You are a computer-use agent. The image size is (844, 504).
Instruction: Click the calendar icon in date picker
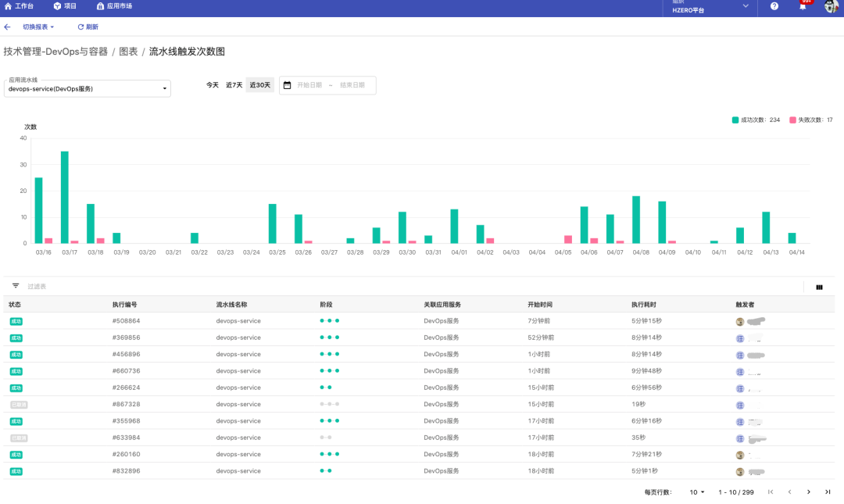287,85
